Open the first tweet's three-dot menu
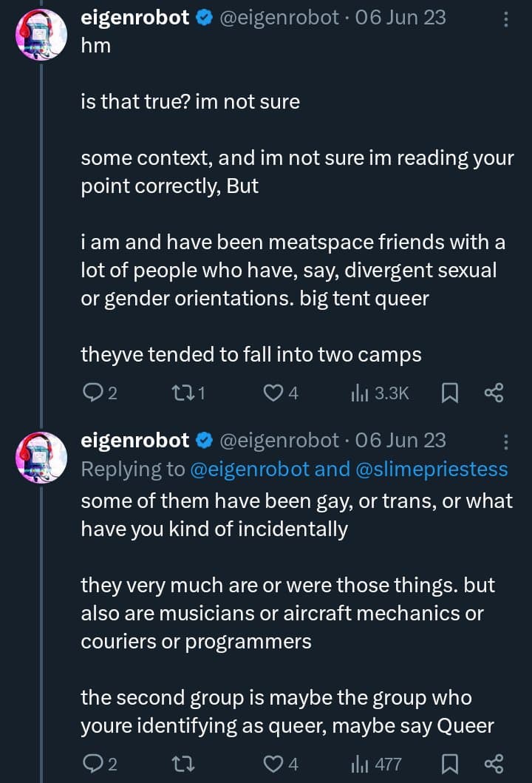This screenshot has height=783, width=532. tap(506, 18)
